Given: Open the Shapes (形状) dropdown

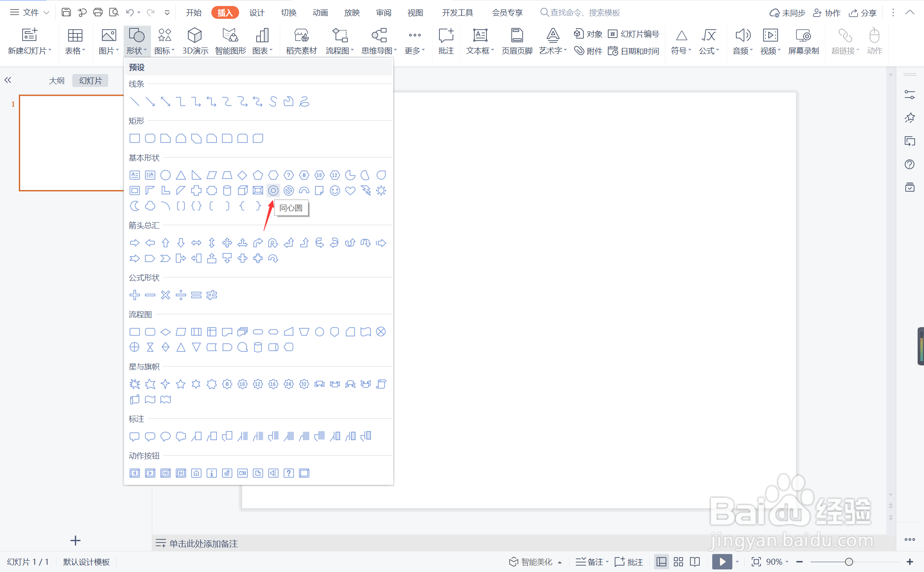Looking at the screenshot, I should 137,41.
